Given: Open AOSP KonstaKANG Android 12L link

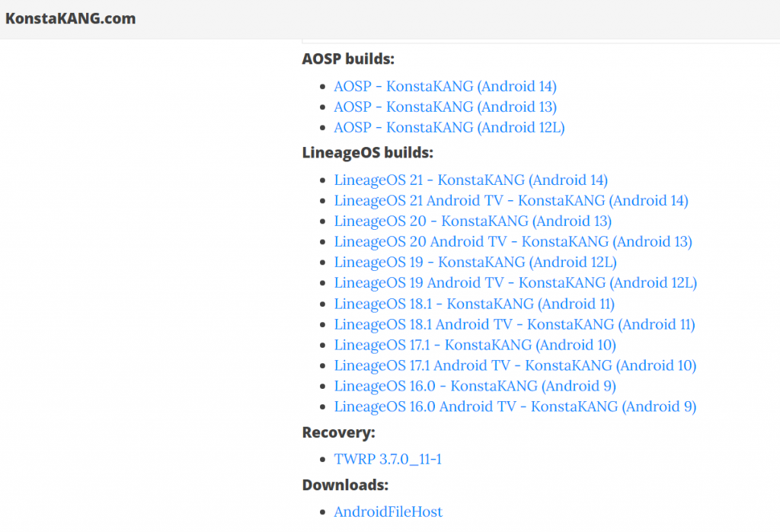Looking at the screenshot, I should point(449,127).
